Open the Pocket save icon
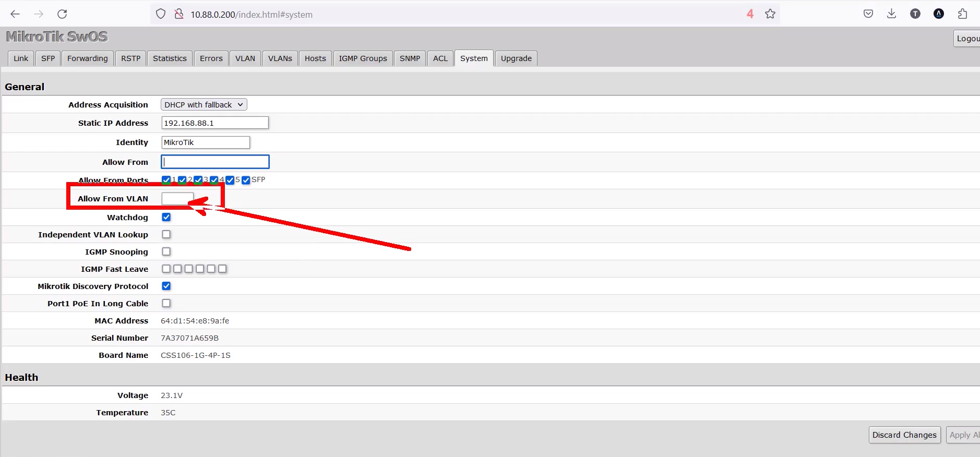The image size is (980, 457). pyautogui.click(x=868, y=14)
